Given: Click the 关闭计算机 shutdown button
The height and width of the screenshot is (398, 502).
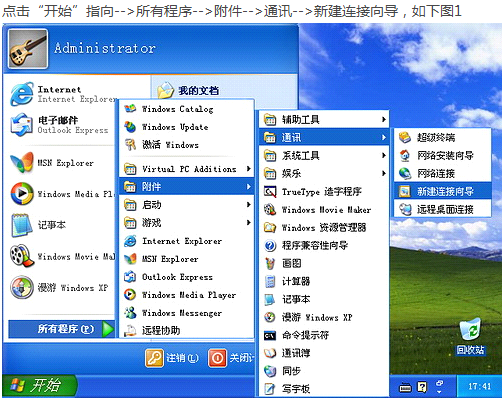Looking at the screenshot, I should click(231, 358).
